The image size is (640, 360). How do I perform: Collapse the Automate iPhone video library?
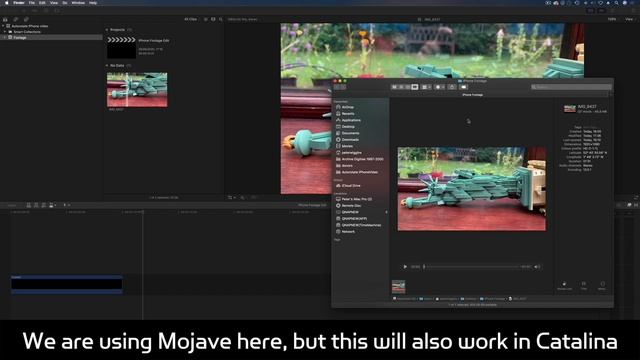tap(3, 26)
